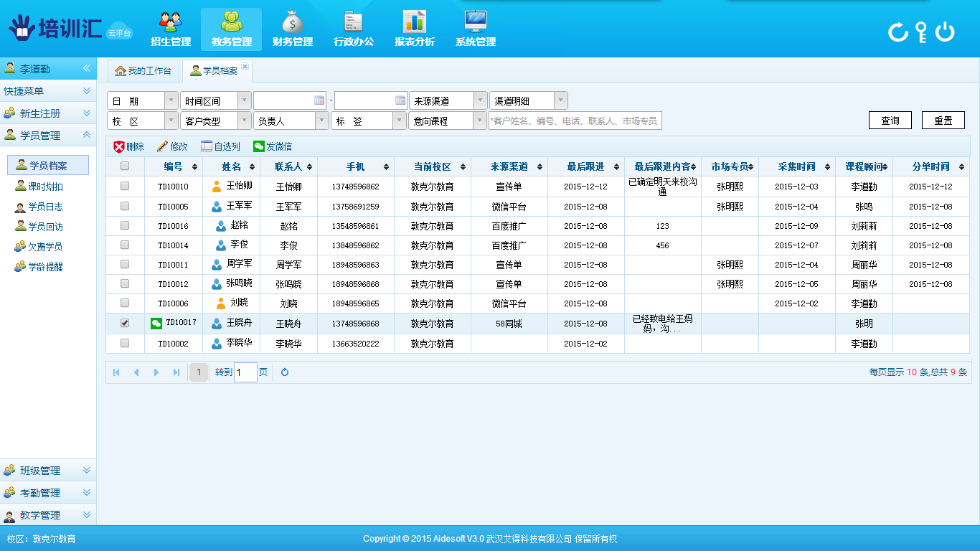
Task: Open the 标签 dropdown
Action: pyautogui.click(x=369, y=121)
